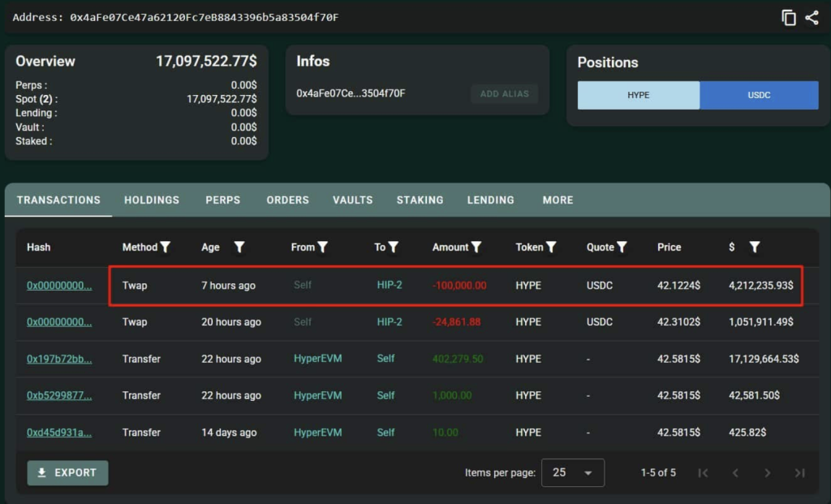The height and width of the screenshot is (504, 831).
Task: Click the address 0x4aFe07Ce...3504f70F in Infos
Action: (351, 94)
